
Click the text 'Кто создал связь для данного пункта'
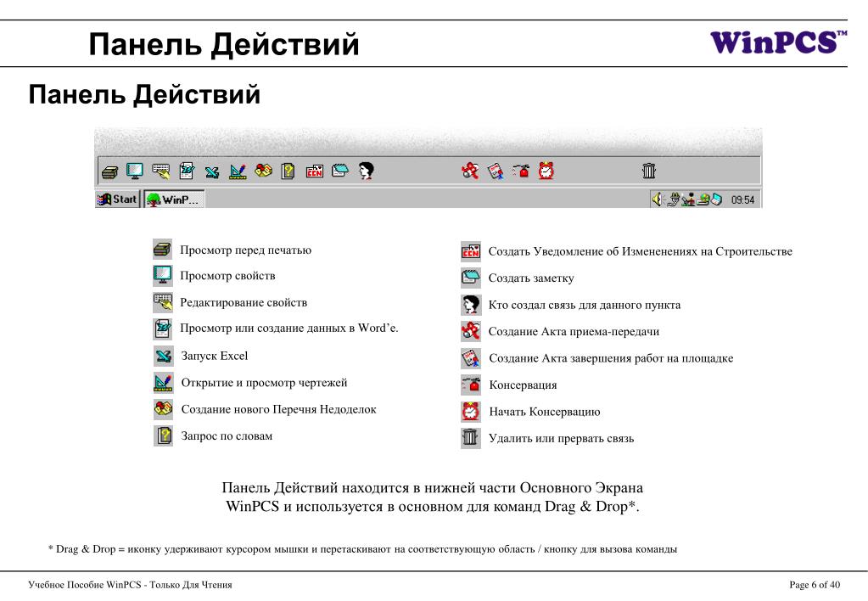pos(585,305)
